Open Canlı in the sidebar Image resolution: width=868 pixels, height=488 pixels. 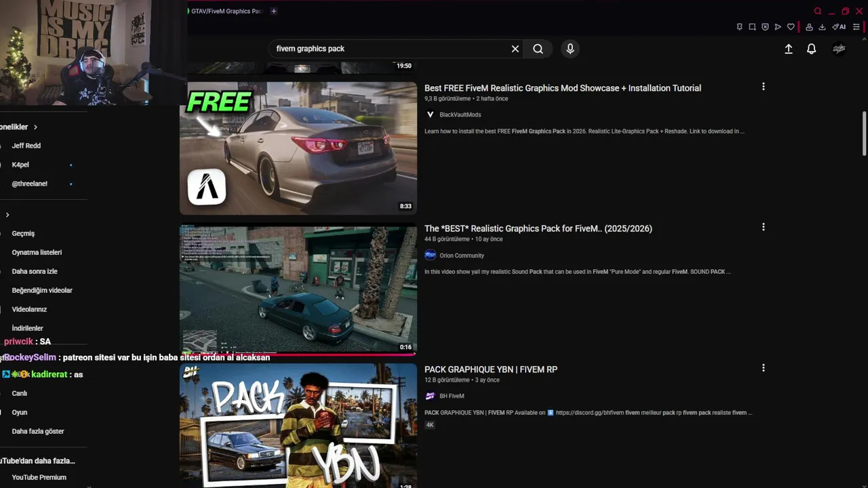[x=20, y=393]
